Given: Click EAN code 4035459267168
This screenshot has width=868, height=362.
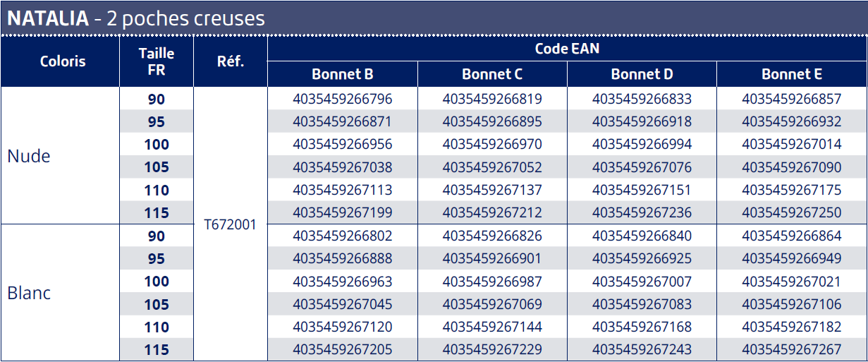Looking at the screenshot, I should click(642, 327).
